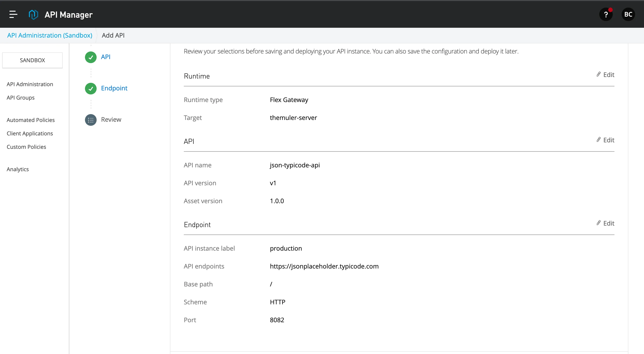This screenshot has height=354, width=644.
Task: Select the Review wizard step label
Action: [x=111, y=119]
